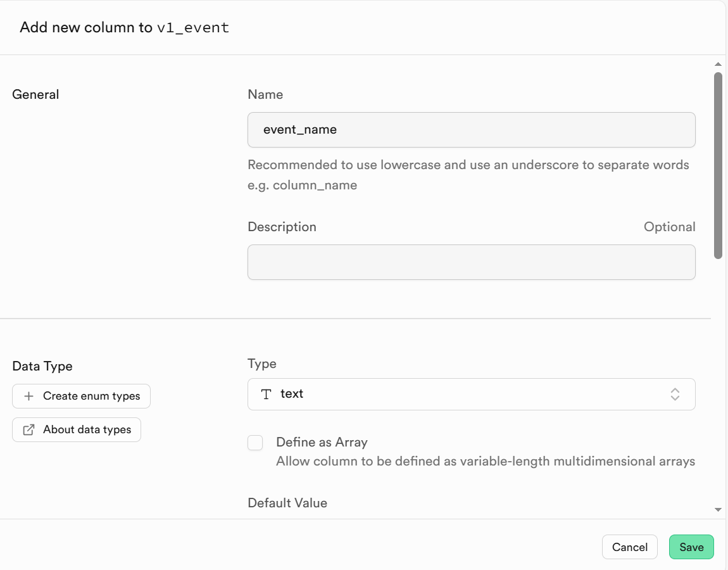This screenshot has width=728, height=570.
Task: Click the Description field label
Action: (x=282, y=227)
